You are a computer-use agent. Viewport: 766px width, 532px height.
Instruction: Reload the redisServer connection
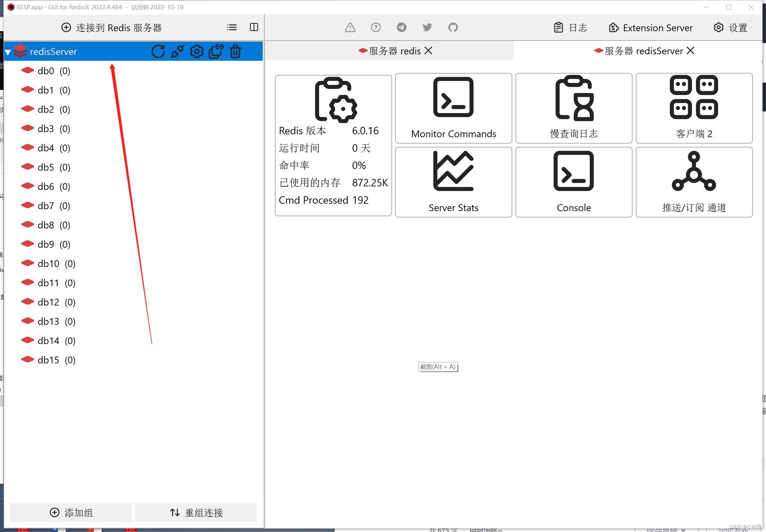pos(158,51)
